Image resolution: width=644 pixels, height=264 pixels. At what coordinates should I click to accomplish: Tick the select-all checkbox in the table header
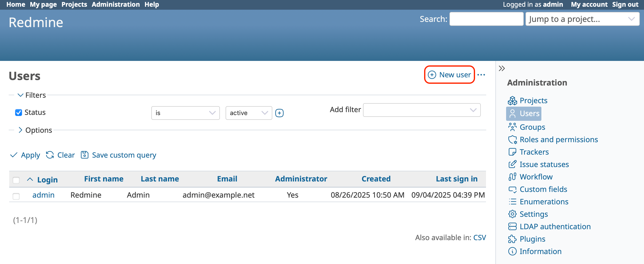(x=16, y=180)
